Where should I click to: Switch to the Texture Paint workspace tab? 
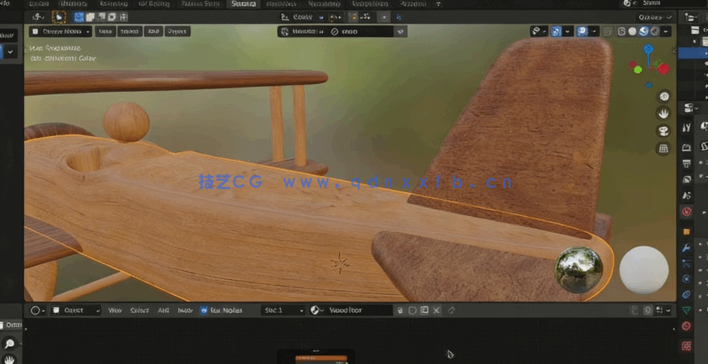200,4
